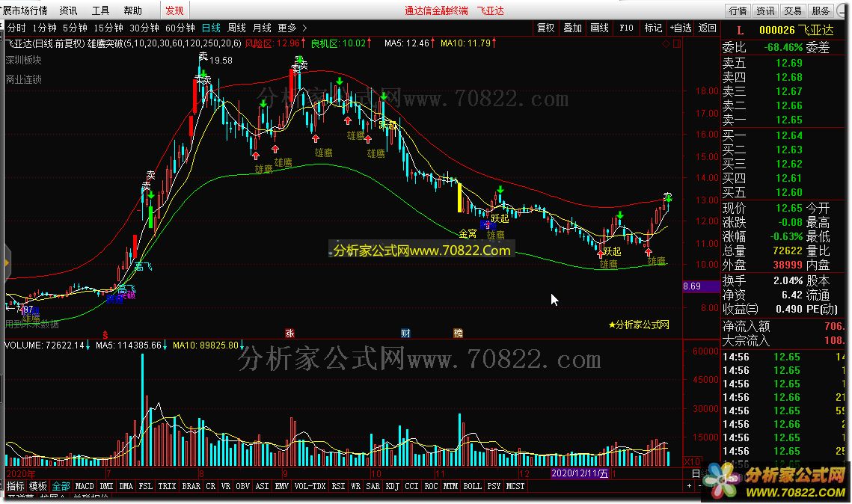
Task: Click the 榜 info marker below chart
Action: [458, 333]
